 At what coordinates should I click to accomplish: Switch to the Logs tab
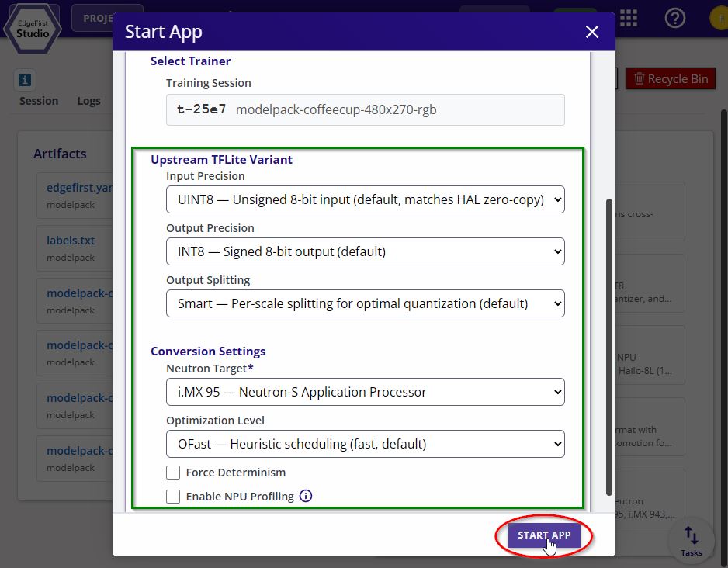(88, 101)
